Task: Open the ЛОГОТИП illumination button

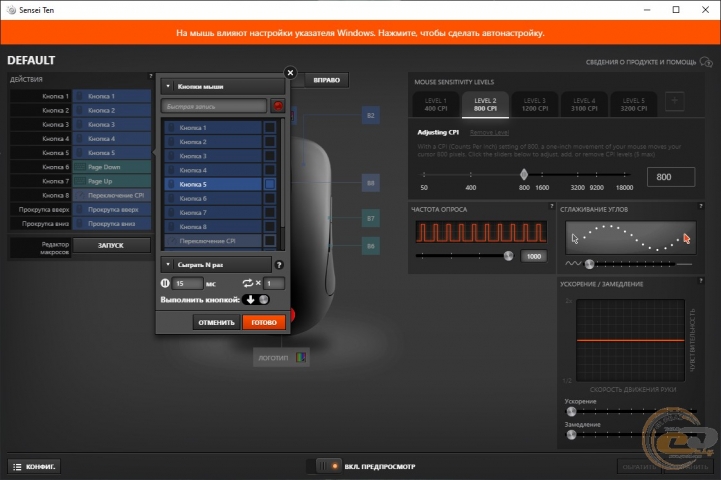Action: pyautogui.click(x=281, y=357)
